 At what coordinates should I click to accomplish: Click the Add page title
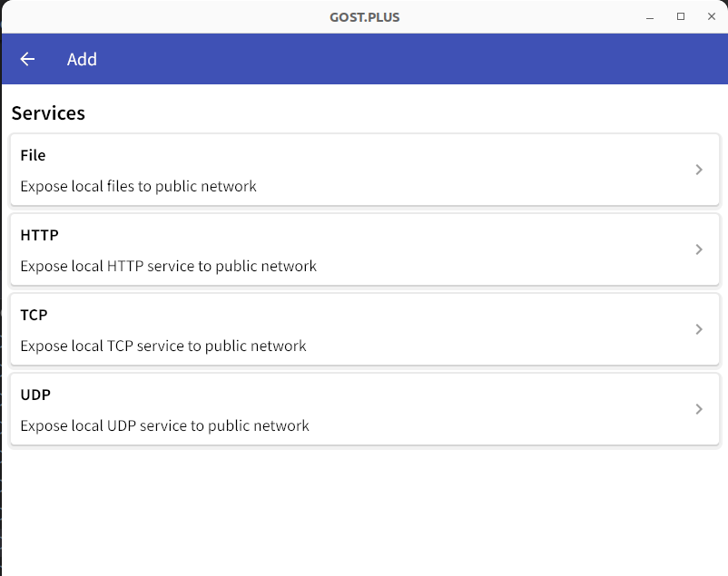82,59
